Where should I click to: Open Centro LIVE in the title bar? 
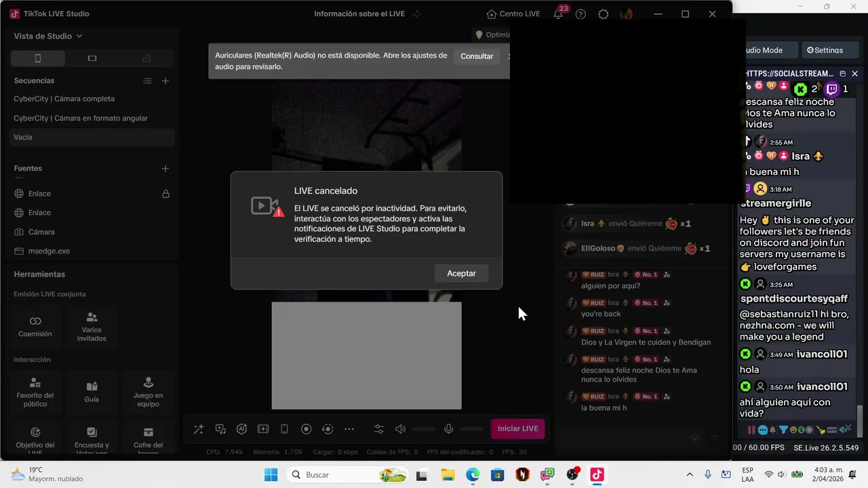coord(513,14)
